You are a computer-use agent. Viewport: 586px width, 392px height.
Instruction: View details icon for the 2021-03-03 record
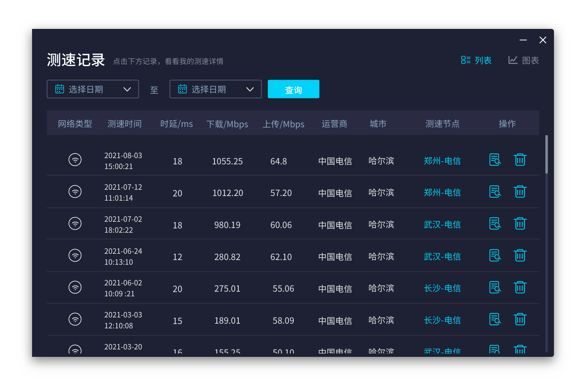point(495,319)
